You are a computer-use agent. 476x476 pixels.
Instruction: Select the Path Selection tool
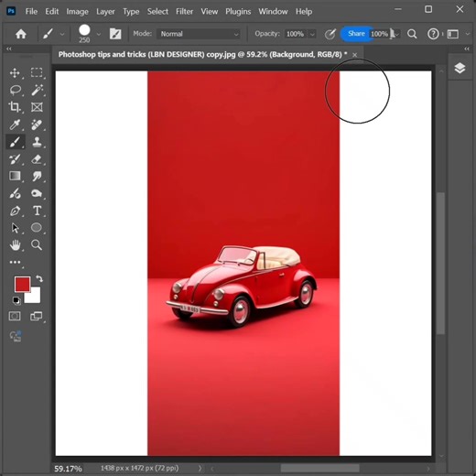[15, 228]
